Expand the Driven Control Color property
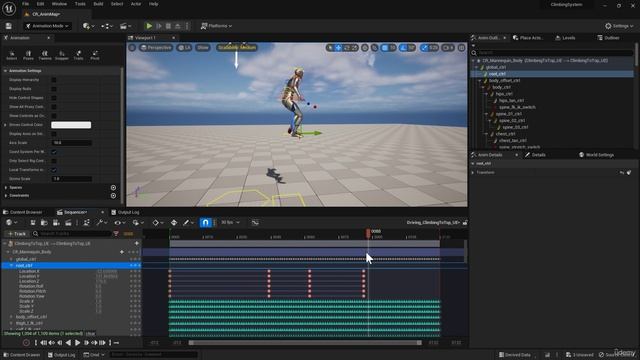 click(5, 125)
